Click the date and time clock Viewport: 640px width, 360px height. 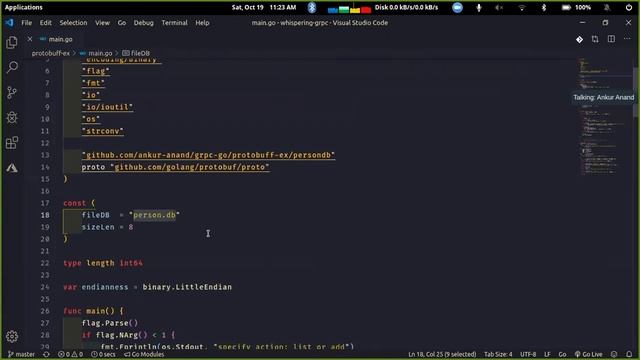point(264,7)
